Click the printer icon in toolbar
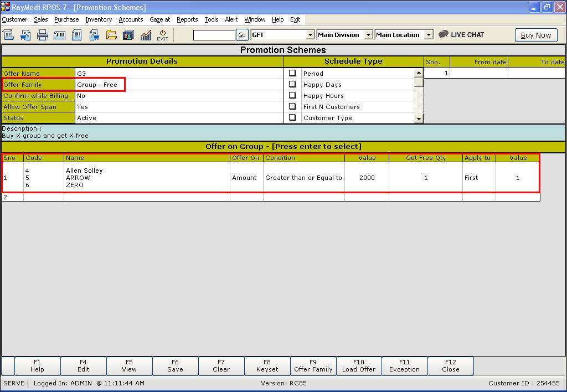The width and height of the screenshot is (567, 392). click(43, 35)
